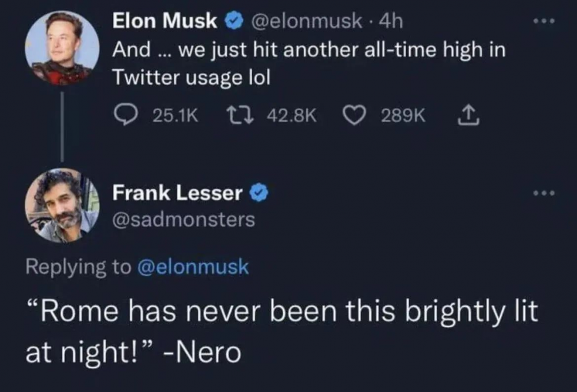Like the tweet with the heart icon

(354, 116)
